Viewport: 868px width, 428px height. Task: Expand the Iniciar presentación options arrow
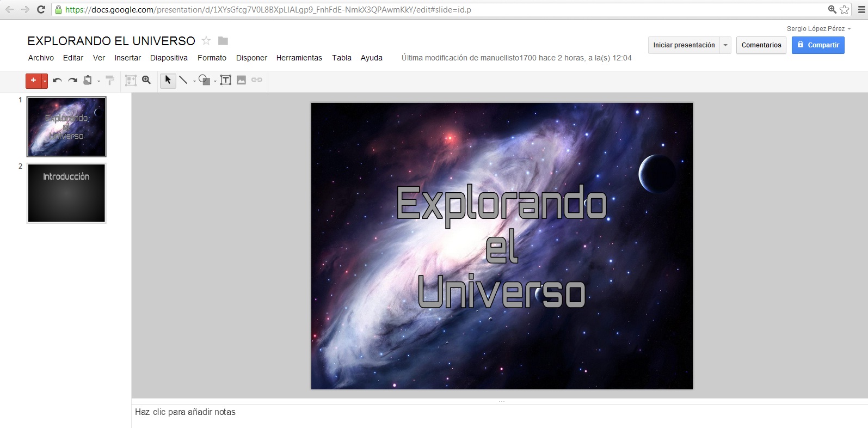coord(725,45)
